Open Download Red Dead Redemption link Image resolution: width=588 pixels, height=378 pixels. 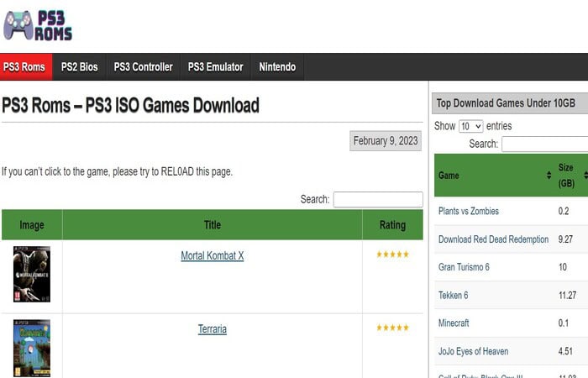(x=494, y=239)
